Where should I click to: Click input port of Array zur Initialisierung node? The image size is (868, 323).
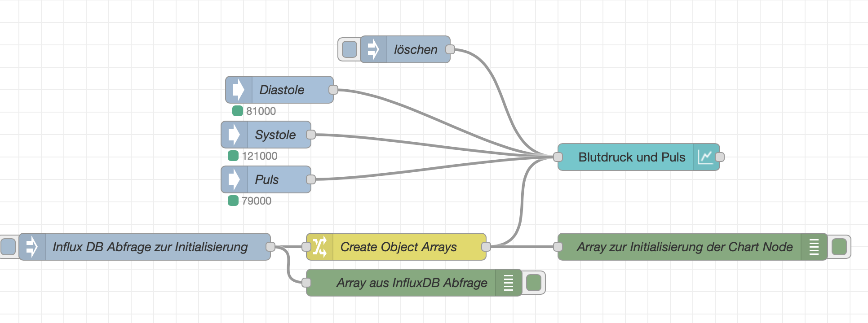pos(558,247)
